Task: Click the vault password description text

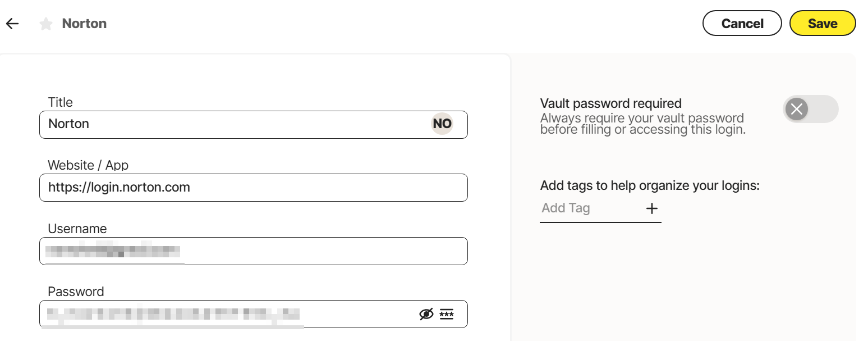Action: point(643,124)
